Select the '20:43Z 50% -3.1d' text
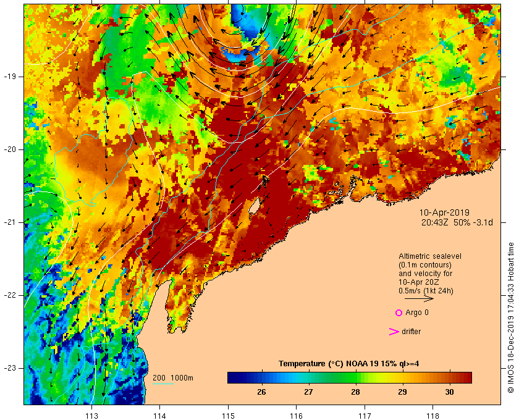Image resolution: width=519 pixels, height=420 pixels. point(457,222)
